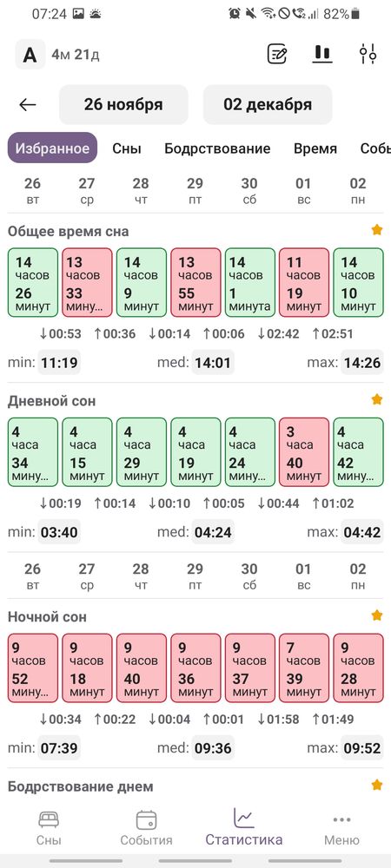The image size is (391, 868).
Task: Tap the bar chart view icon
Action: (x=322, y=54)
